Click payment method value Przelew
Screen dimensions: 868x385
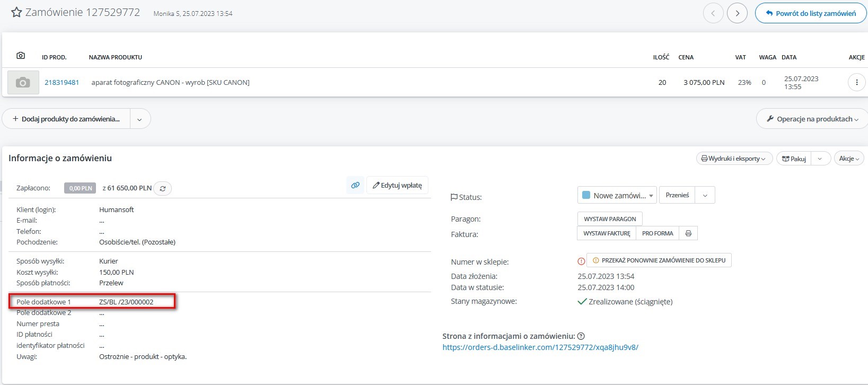[x=111, y=283]
